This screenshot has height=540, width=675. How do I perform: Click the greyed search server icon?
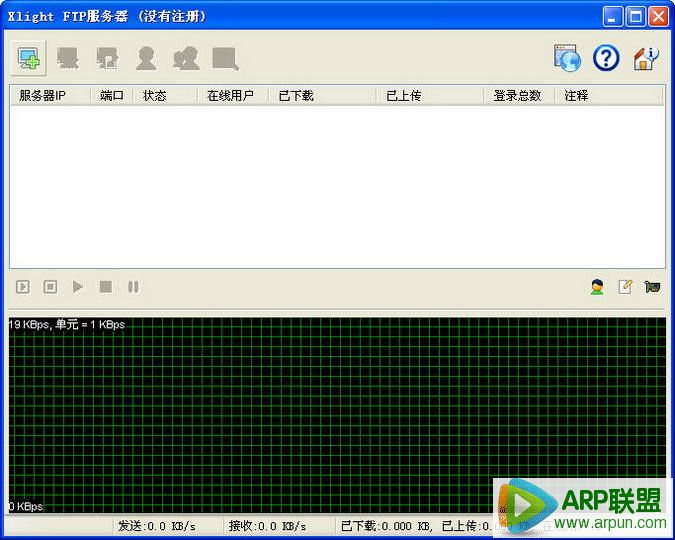click(226, 59)
